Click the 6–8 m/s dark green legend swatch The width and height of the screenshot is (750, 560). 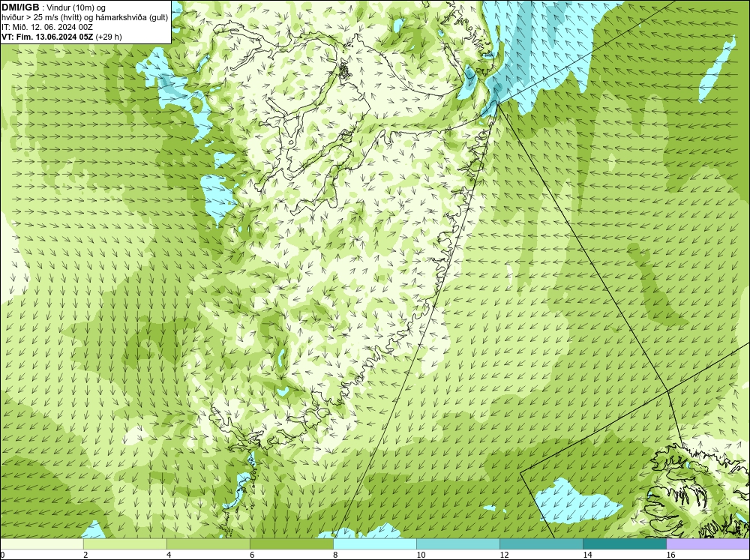pos(291,544)
